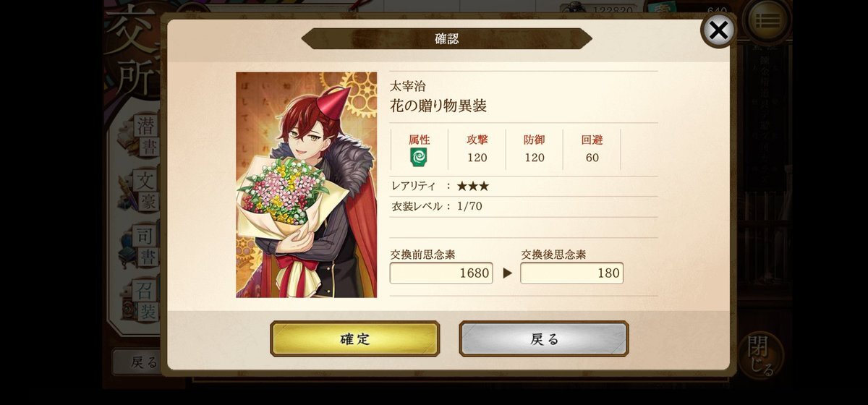This screenshot has width=868, height=405.
Task: Tap the black arrow between exchange values
Action: pyautogui.click(x=507, y=274)
